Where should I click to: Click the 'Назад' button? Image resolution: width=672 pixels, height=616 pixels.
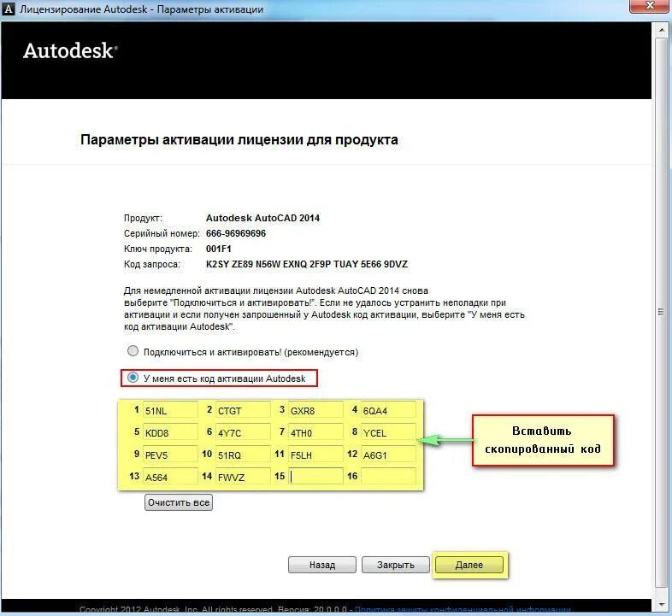(322, 565)
